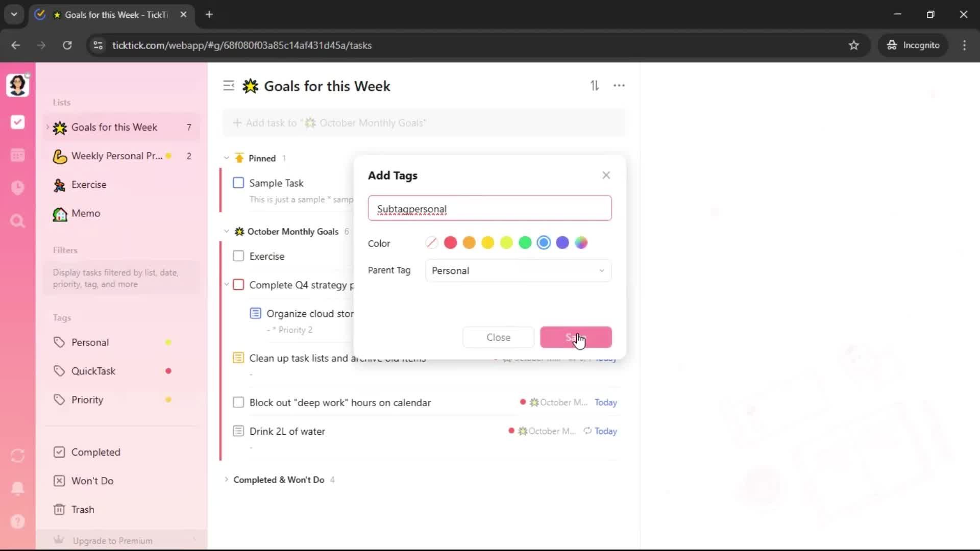Tick the Block out deep work checkbox
This screenshot has height=551, width=980.
(x=238, y=403)
